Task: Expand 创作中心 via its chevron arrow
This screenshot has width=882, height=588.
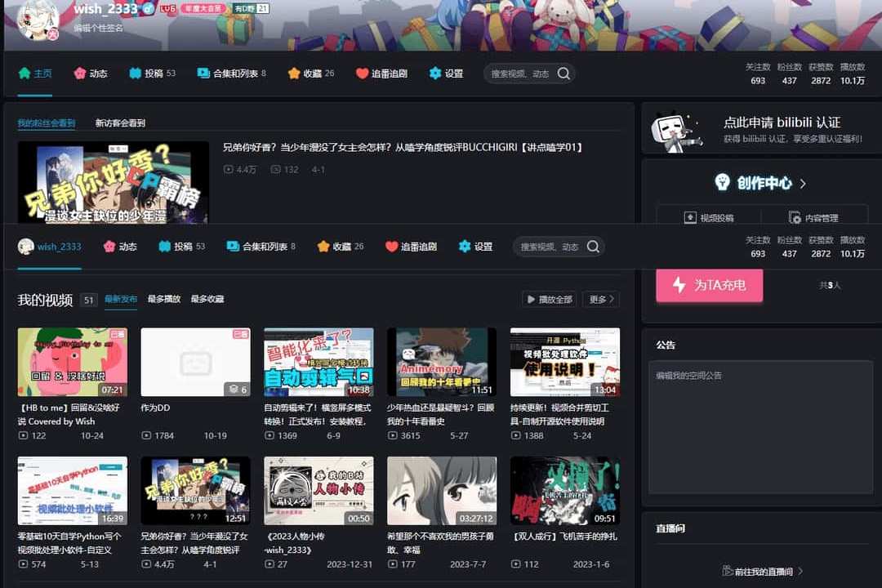Action: (803, 184)
